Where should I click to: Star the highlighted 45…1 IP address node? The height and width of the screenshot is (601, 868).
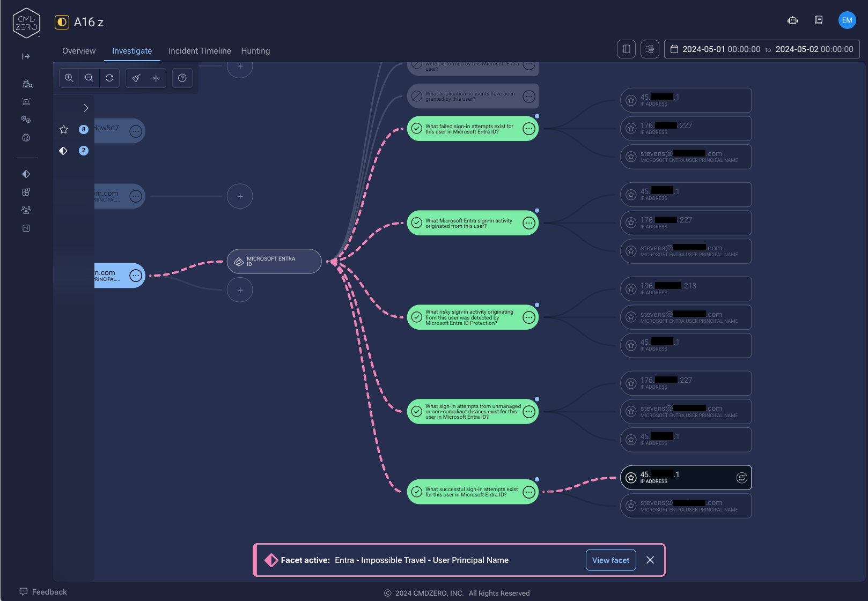[631, 478]
